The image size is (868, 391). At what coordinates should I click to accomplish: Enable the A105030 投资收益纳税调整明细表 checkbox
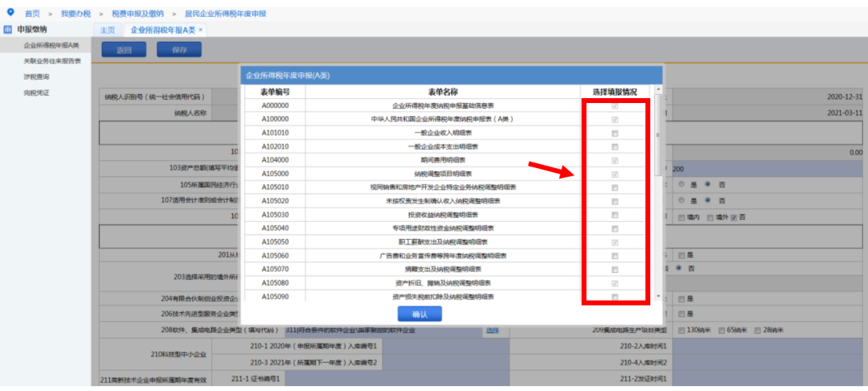[x=615, y=215]
